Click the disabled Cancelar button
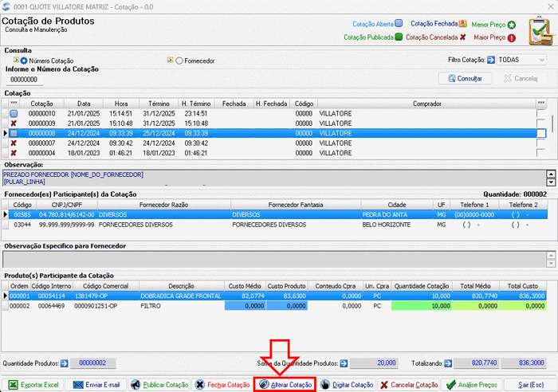Screen dimensions: 558x392 [521, 78]
